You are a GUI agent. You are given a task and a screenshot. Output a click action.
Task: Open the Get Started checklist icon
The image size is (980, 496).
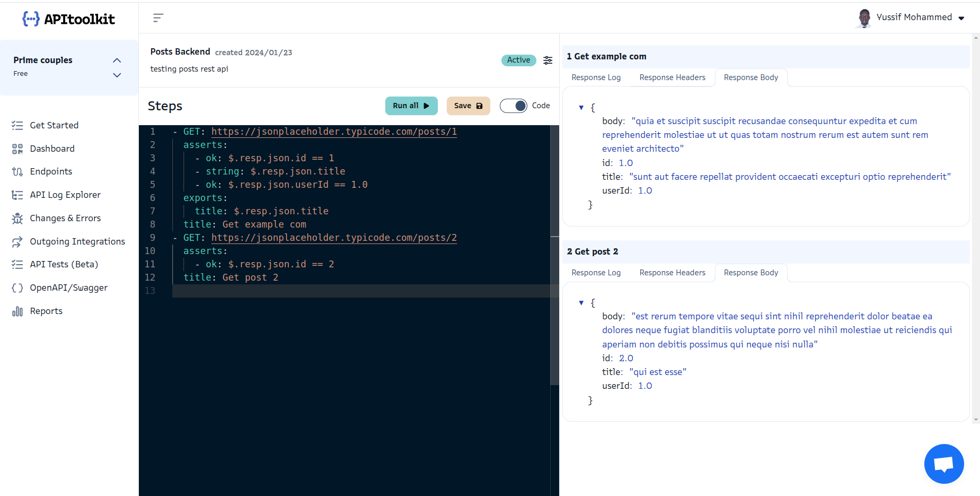(x=17, y=125)
